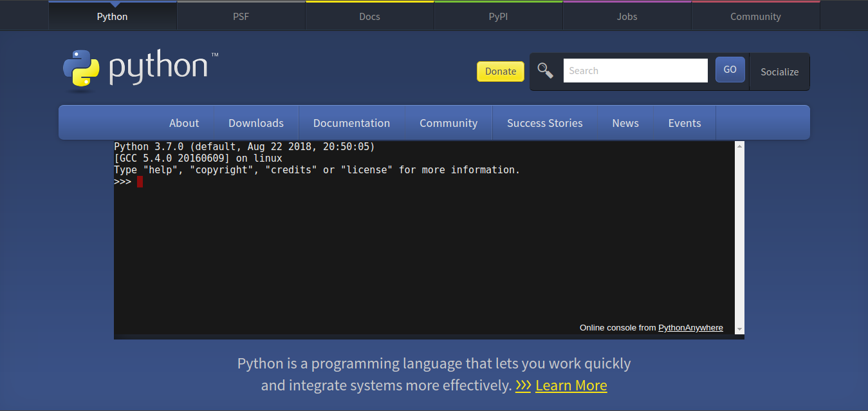
Task: Follow the PythonAnywhere link
Action: point(690,328)
